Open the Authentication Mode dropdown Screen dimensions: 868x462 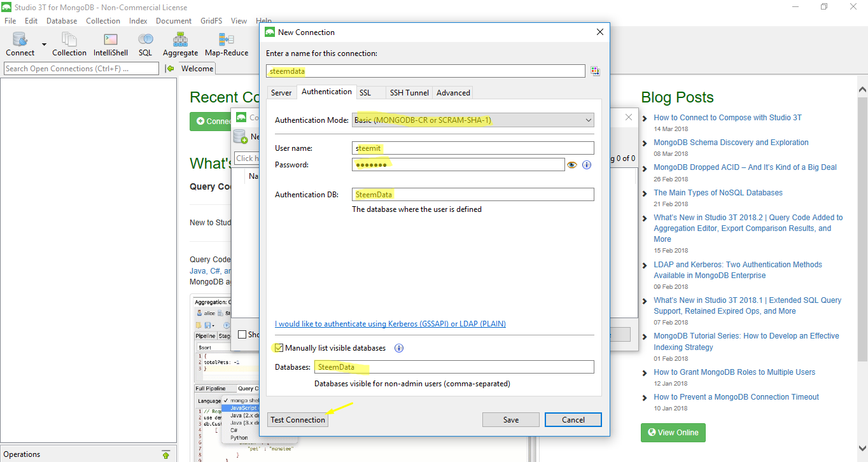473,120
